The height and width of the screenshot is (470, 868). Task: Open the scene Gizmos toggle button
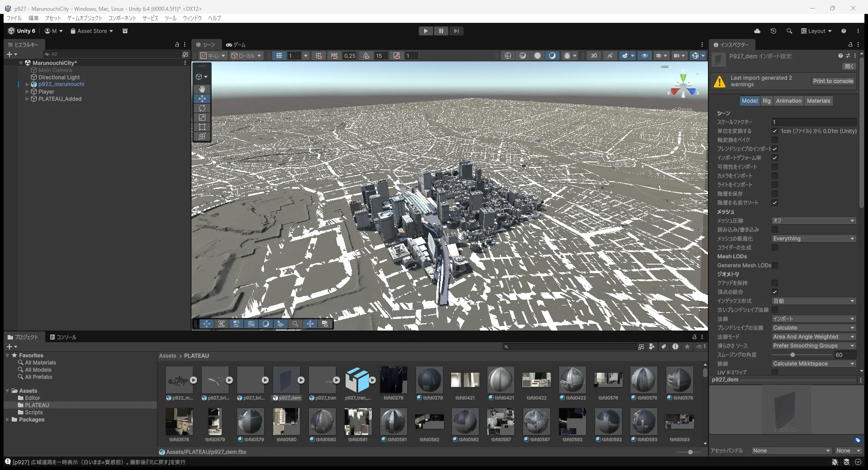[695, 56]
